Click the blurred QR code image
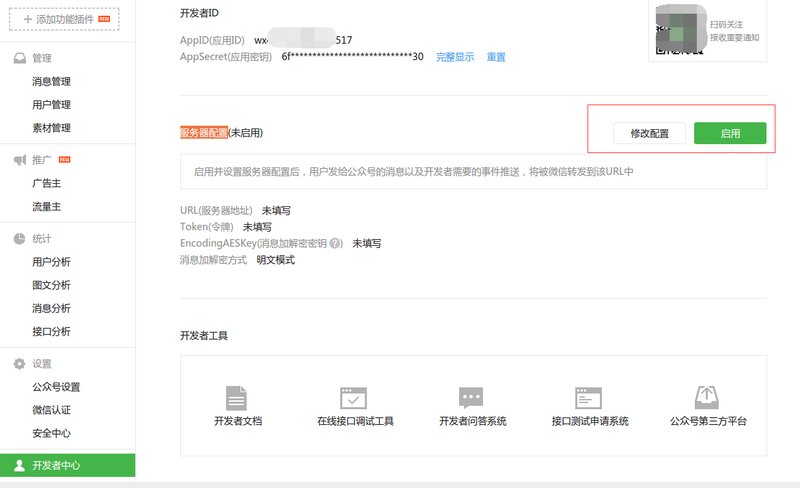 click(680, 29)
